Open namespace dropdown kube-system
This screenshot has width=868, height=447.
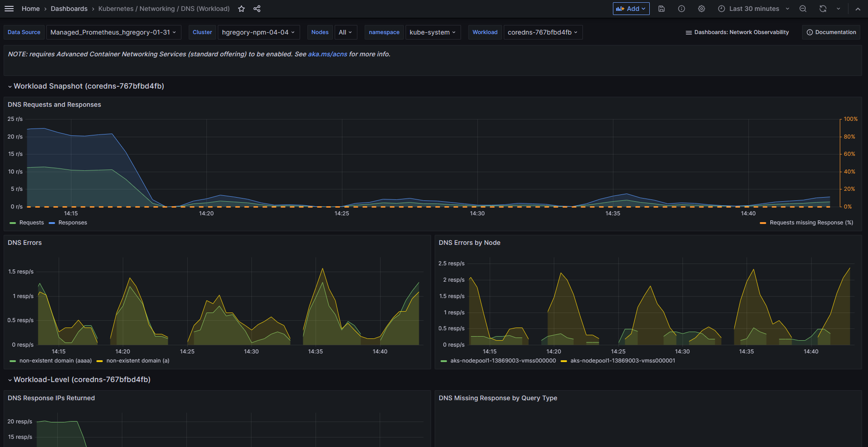click(432, 32)
